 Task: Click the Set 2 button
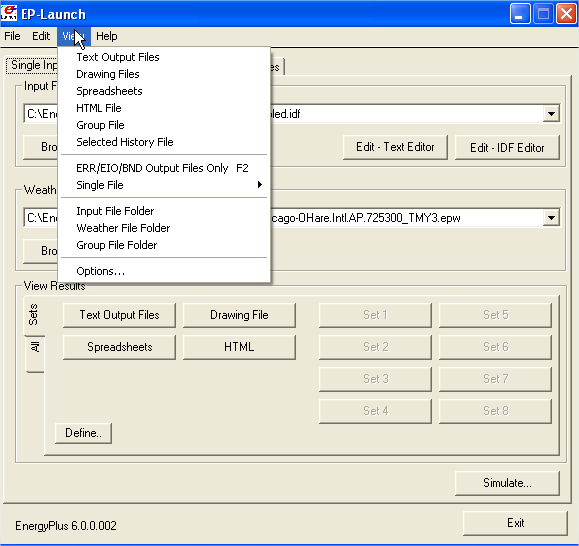tap(375, 347)
